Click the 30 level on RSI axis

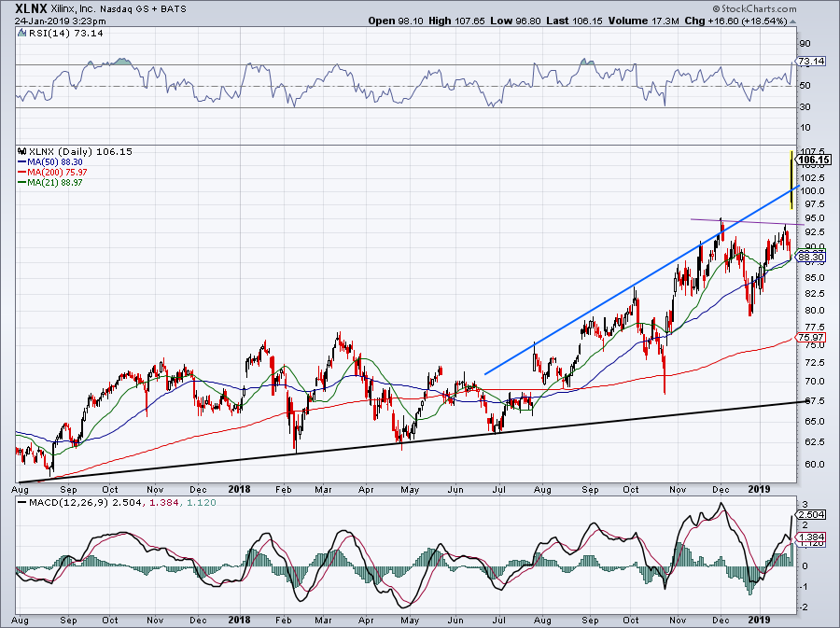(805, 106)
